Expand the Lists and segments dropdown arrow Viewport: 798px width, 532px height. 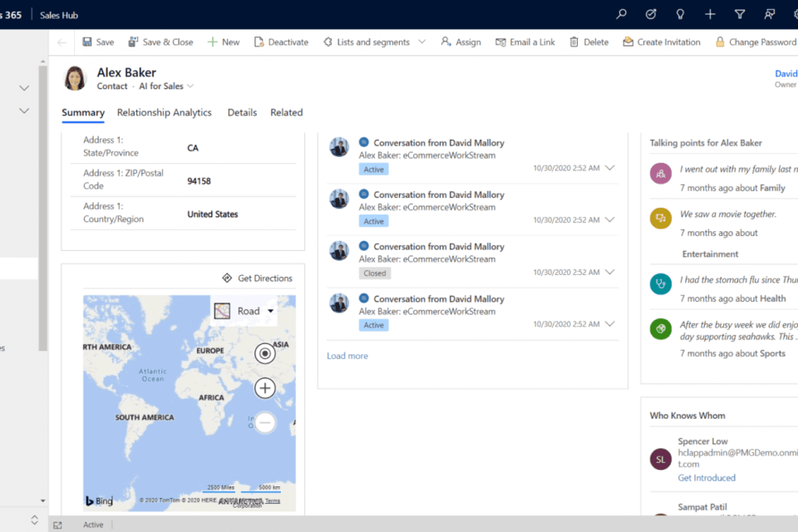[x=421, y=42]
